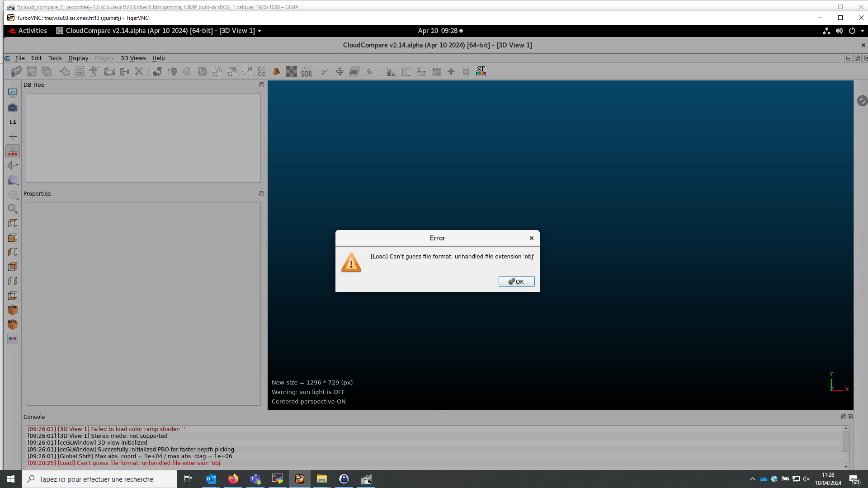Open the 3D Views menu
This screenshot has height=488, width=868.
133,58
